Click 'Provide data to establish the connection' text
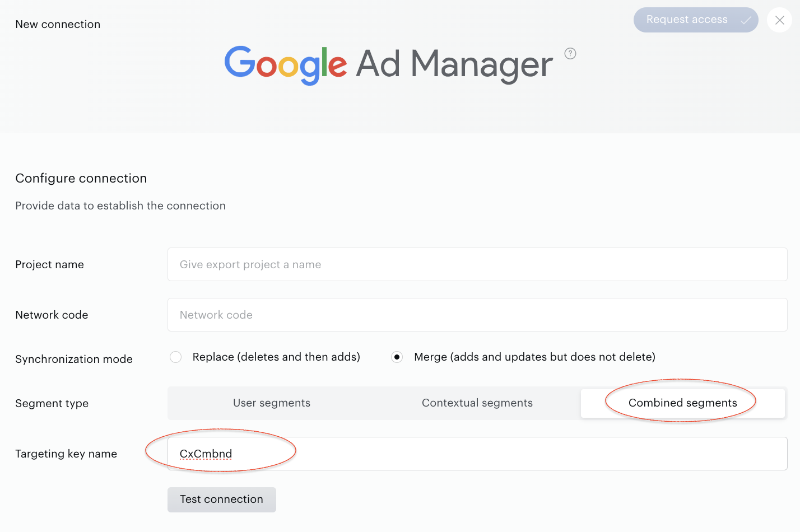The height and width of the screenshot is (532, 800). (x=120, y=206)
